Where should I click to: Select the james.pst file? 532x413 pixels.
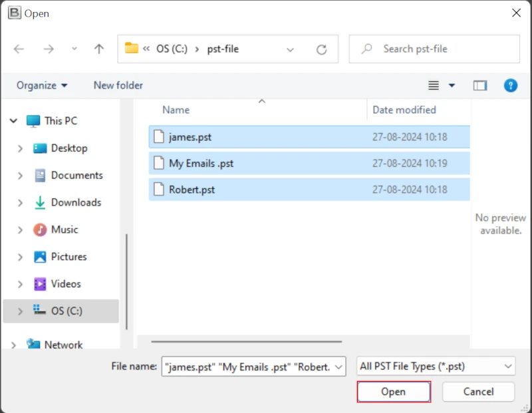click(190, 137)
